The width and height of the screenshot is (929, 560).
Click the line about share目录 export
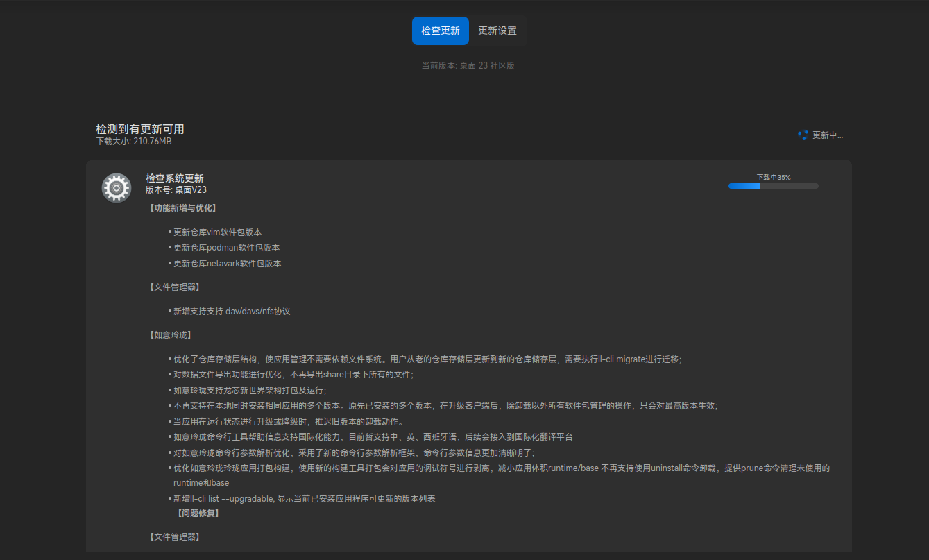(x=293, y=375)
